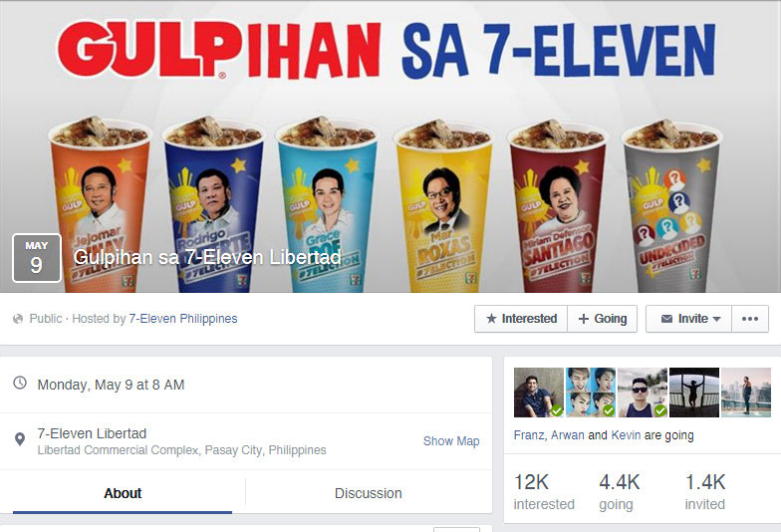The width and height of the screenshot is (781, 532).
Task: Click the envelope icon on Invite button
Action: (x=666, y=319)
